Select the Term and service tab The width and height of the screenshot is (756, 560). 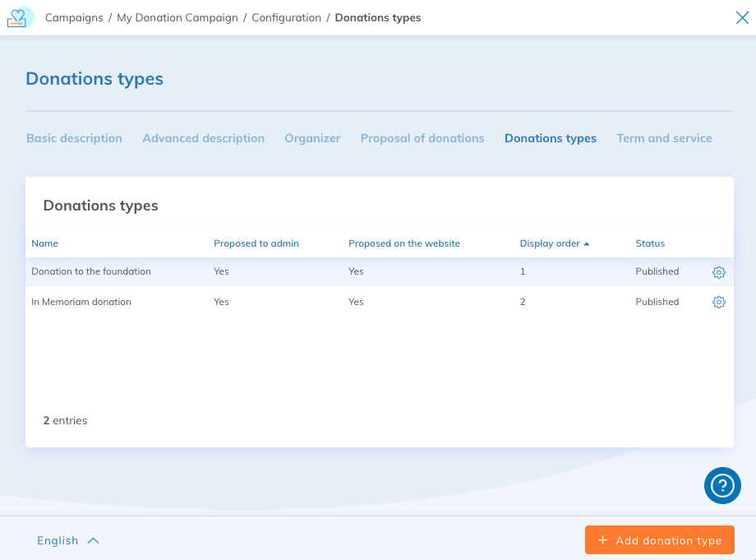point(664,138)
